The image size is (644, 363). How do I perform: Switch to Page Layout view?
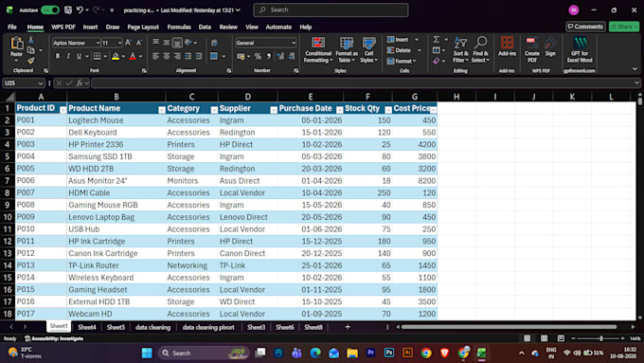[544, 338]
